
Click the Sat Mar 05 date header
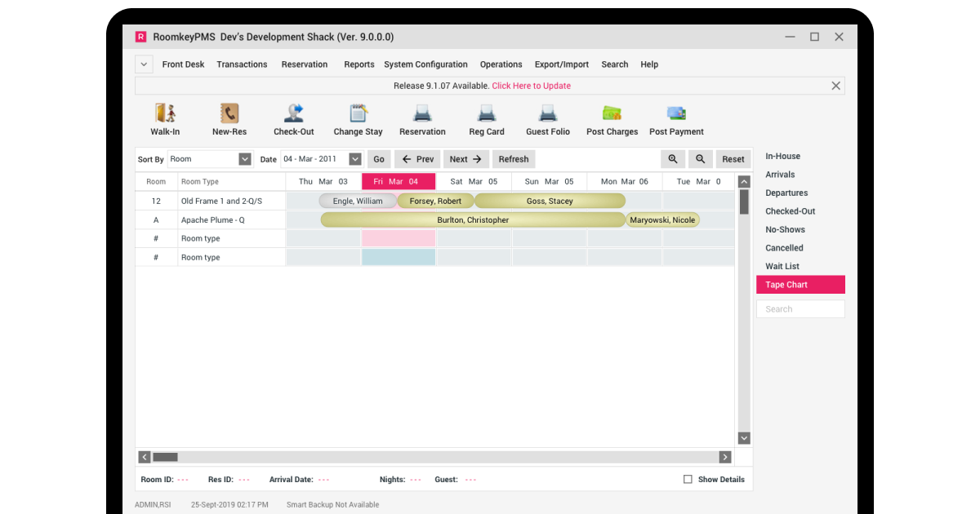click(474, 181)
